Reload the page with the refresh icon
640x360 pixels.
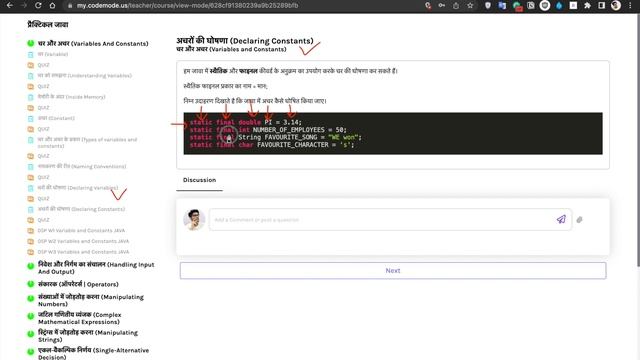tap(38, 6)
